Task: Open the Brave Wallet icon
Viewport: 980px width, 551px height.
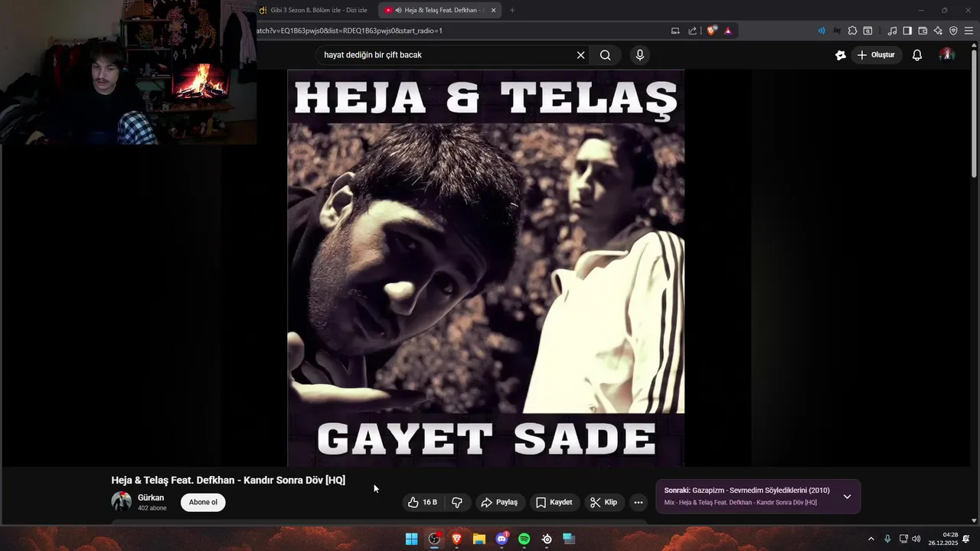Action: [x=923, y=31]
